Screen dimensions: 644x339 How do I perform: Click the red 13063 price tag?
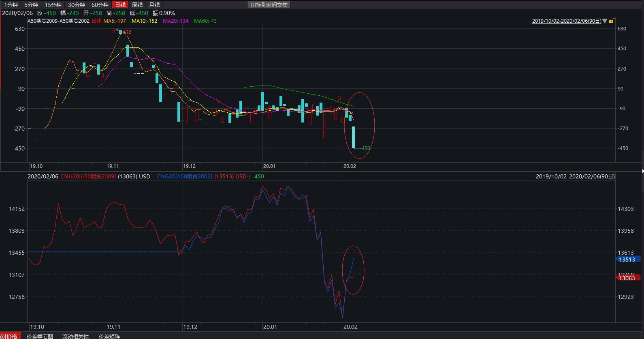[628, 278]
